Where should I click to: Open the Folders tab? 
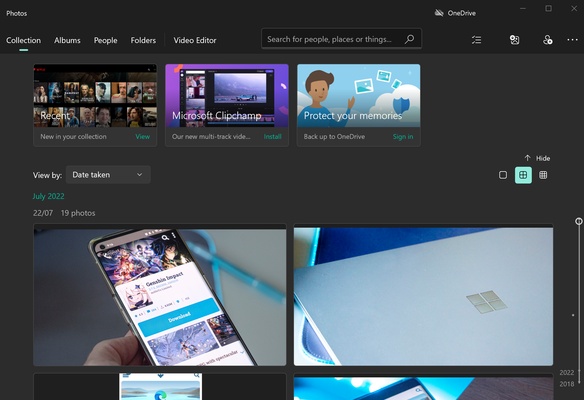[x=143, y=40]
